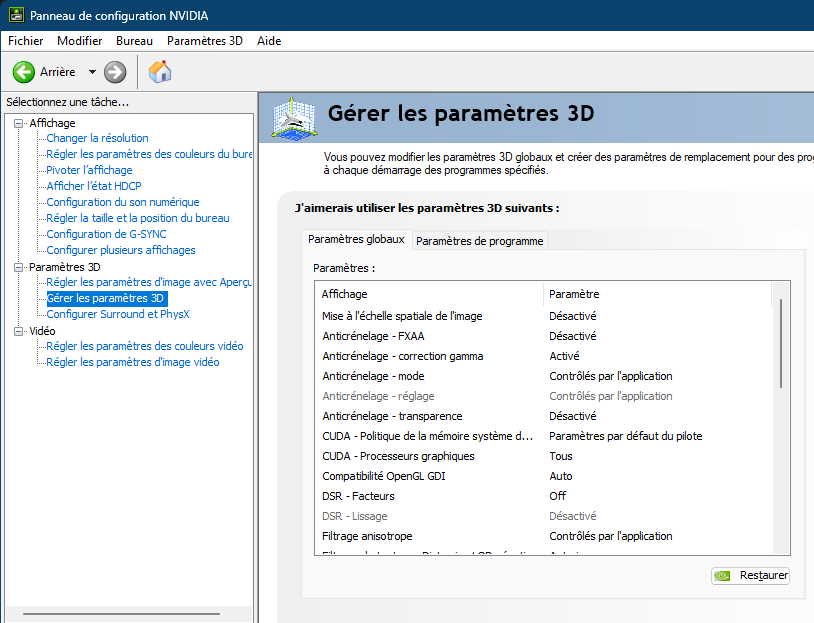Image resolution: width=814 pixels, height=623 pixels.
Task: Select Compatibilité OpenGL GDI row
Action: pyautogui.click(x=543, y=476)
